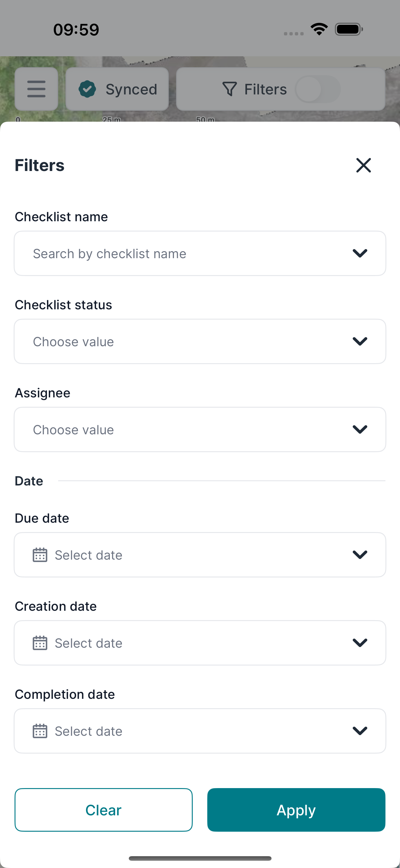The width and height of the screenshot is (400, 868).
Task: Expand the Completion date picker chevron
Action: [x=360, y=731]
